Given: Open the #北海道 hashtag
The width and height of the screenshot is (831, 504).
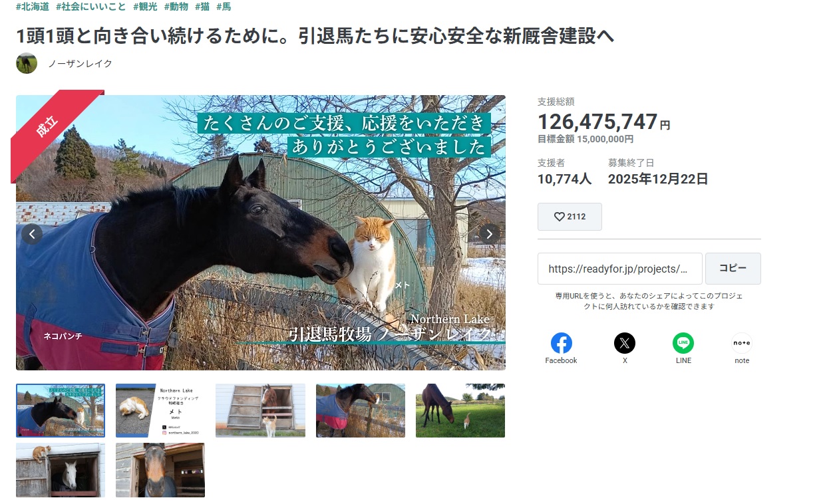Looking at the screenshot, I should (33, 7).
